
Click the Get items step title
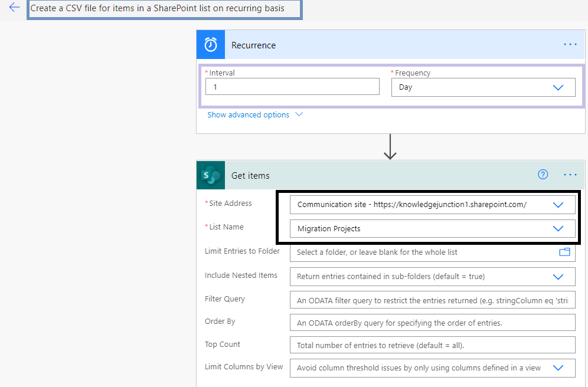[x=250, y=176]
